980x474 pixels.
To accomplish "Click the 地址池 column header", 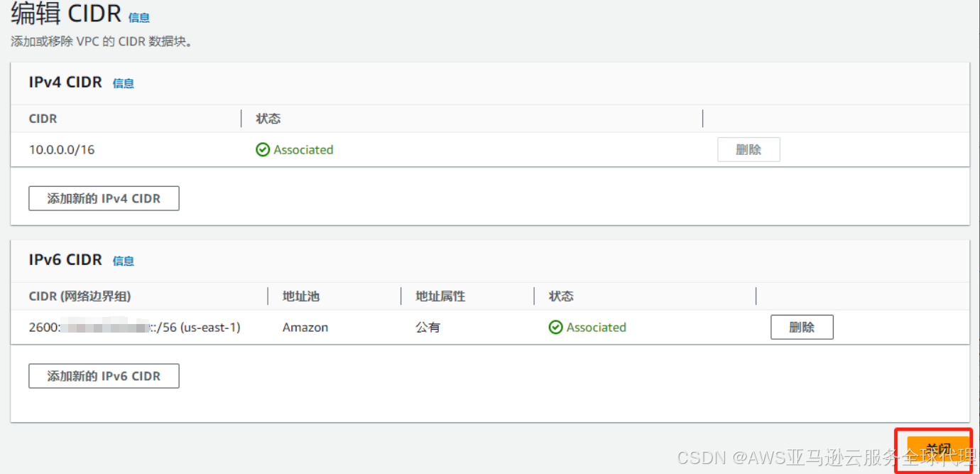I will tap(301, 296).
